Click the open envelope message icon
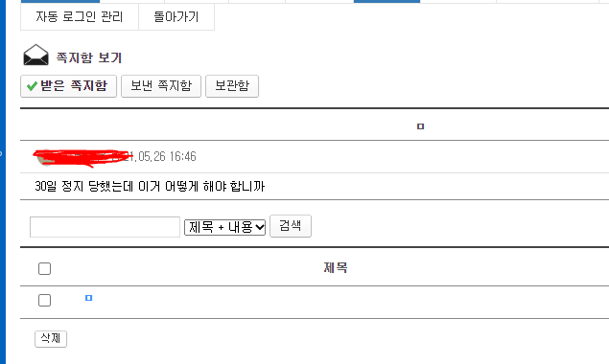The width and height of the screenshot is (609, 364). (x=35, y=56)
